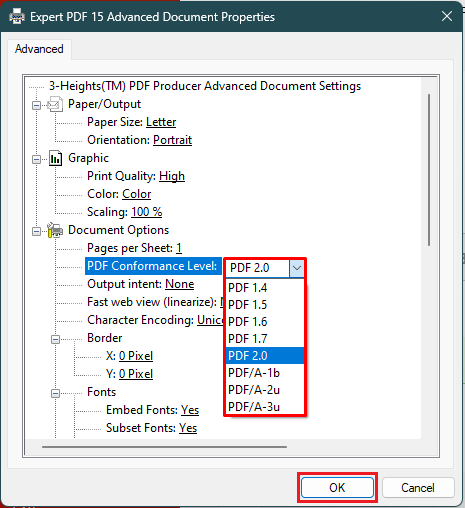
Task: Collapse the Border subsection
Action: click(x=55, y=339)
